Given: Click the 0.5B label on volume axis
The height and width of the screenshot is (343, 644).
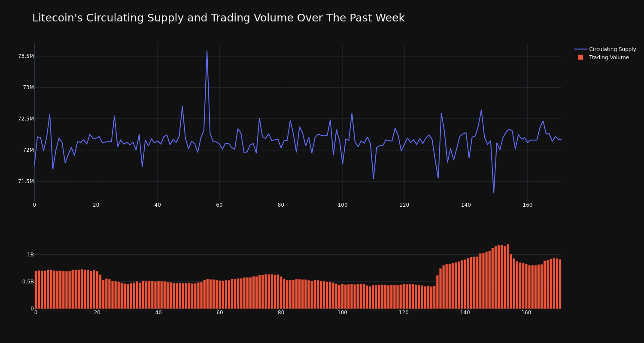Looking at the screenshot, I should tap(28, 282).
